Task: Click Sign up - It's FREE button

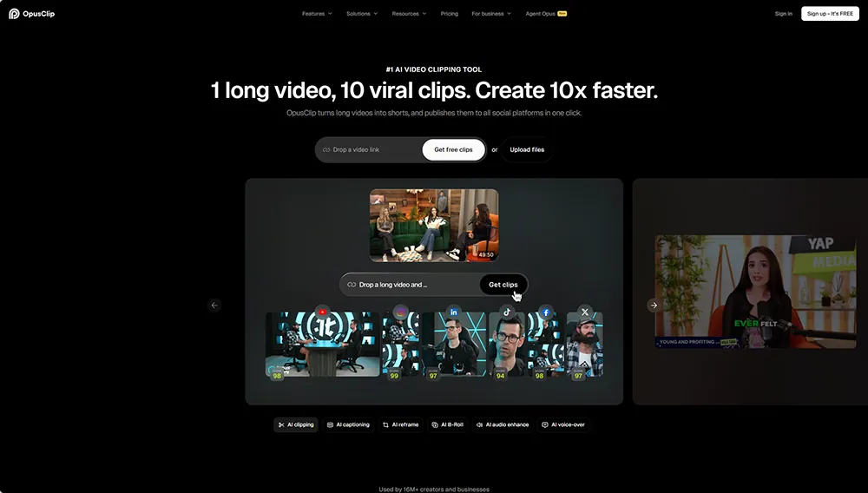Action: [830, 14]
